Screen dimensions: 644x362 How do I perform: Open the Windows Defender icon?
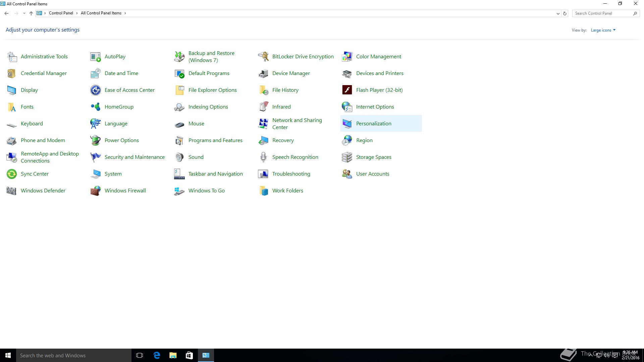pos(12,191)
